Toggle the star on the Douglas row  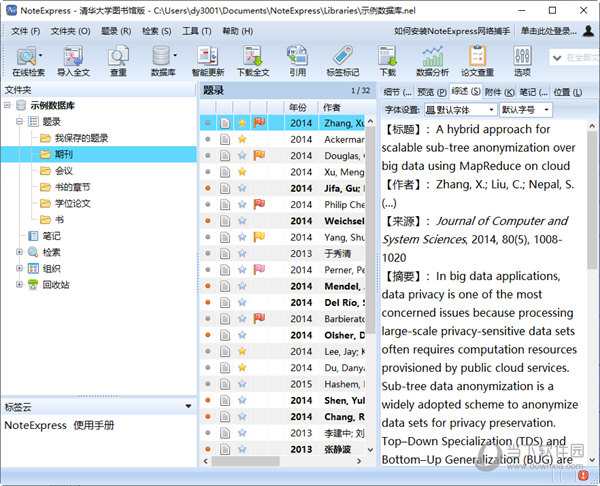coord(242,155)
